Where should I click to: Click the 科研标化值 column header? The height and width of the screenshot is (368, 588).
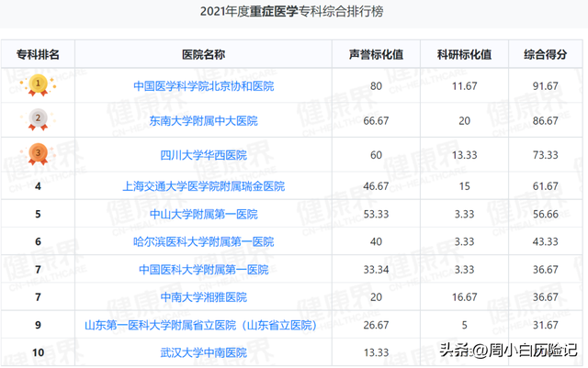tap(464, 54)
